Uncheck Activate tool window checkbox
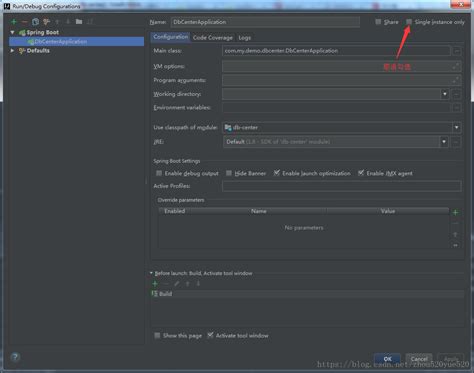474x373 pixels. click(x=210, y=335)
